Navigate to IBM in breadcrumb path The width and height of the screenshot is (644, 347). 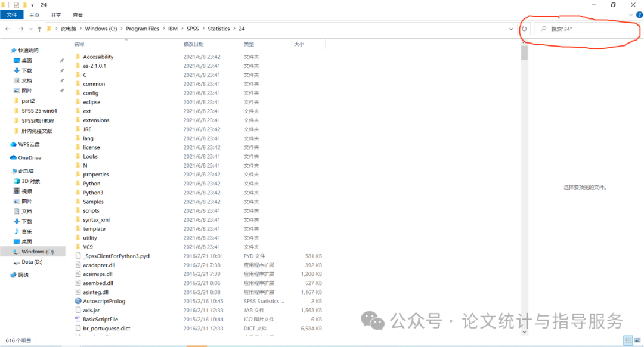[173, 29]
